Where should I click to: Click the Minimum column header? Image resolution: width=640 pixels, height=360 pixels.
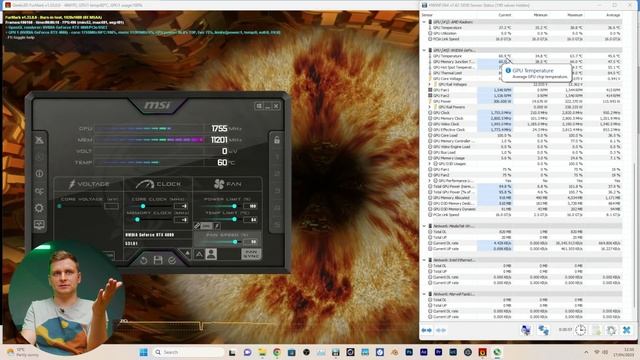tap(540, 15)
